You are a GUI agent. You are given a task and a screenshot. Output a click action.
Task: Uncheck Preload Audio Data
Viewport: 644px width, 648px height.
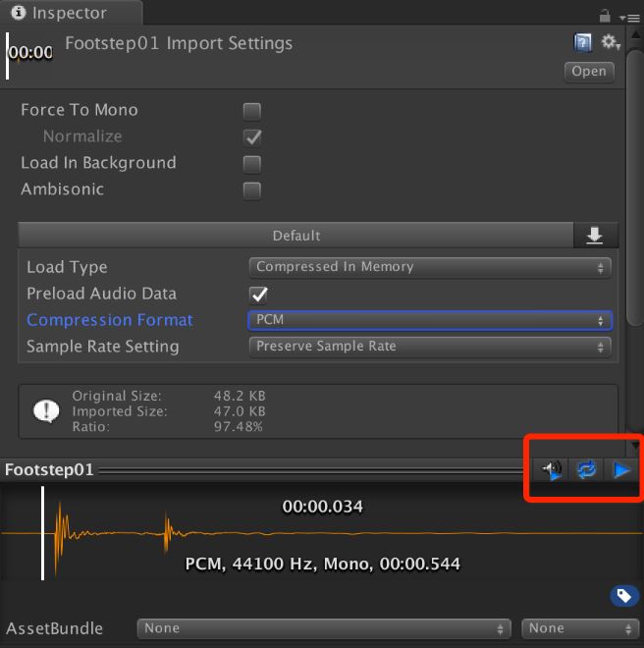(259, 295)
